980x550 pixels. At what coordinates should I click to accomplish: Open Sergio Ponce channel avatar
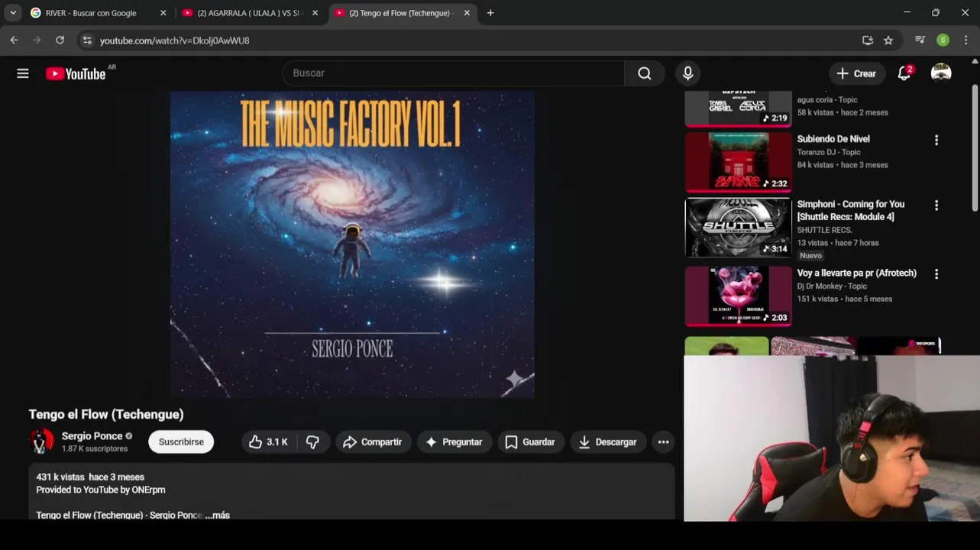coord(41,442)
